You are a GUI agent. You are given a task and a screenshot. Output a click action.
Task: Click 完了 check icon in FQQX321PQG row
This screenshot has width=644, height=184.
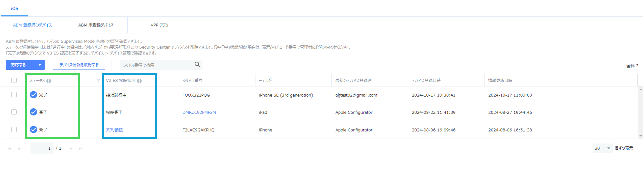click(34, 95)
